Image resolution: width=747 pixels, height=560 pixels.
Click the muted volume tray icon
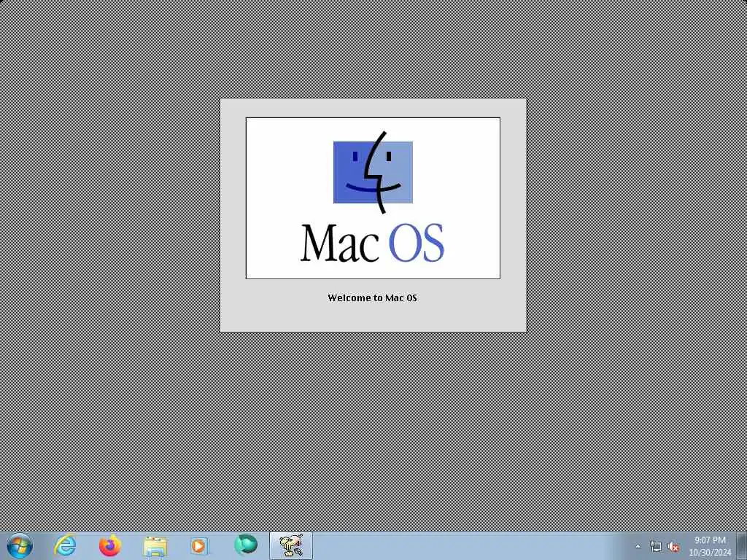(x=673, y=547)
